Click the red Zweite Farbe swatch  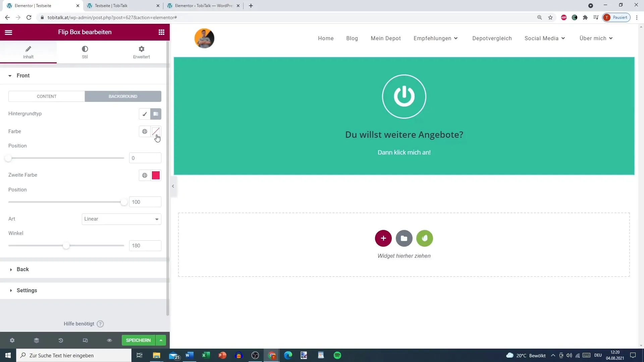(x=156, y=175)
